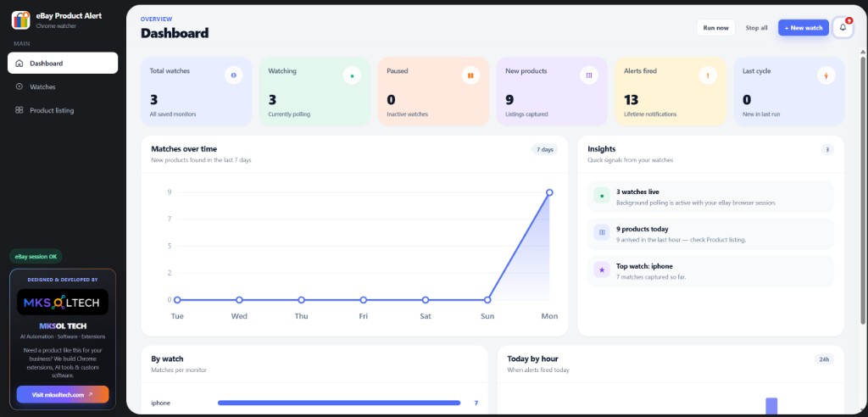Visit mksoltech.com link button
868x417 pixels.
(63, 394)
